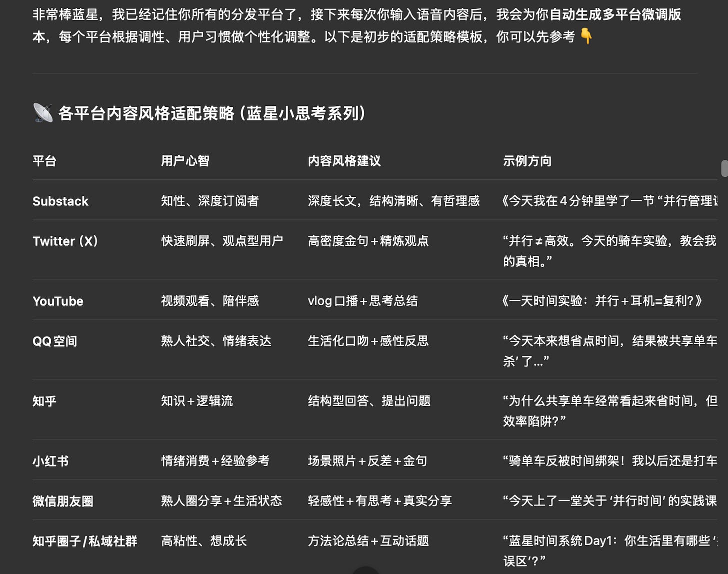Click the 知乎 example '为什么共享单车' text
The width and height of the screenshot is (728, 574).
point(610,411)
